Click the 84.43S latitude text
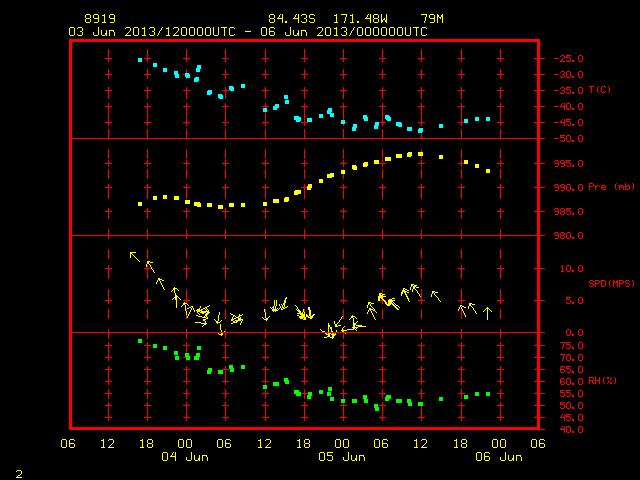The width and height of the screenshot is (640, 480). pyautogui.click(x=292, y=19)
